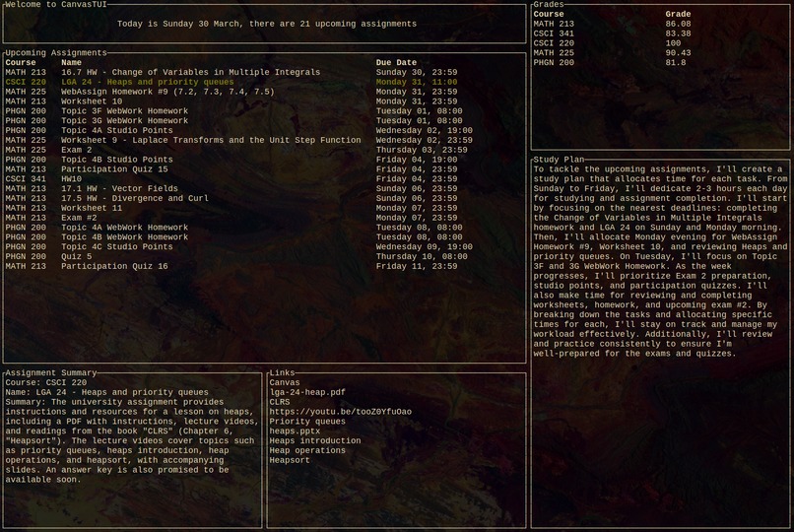Click CSCI 341 grade 83.38
Viewport: 794px width, 532px height.
678,33
